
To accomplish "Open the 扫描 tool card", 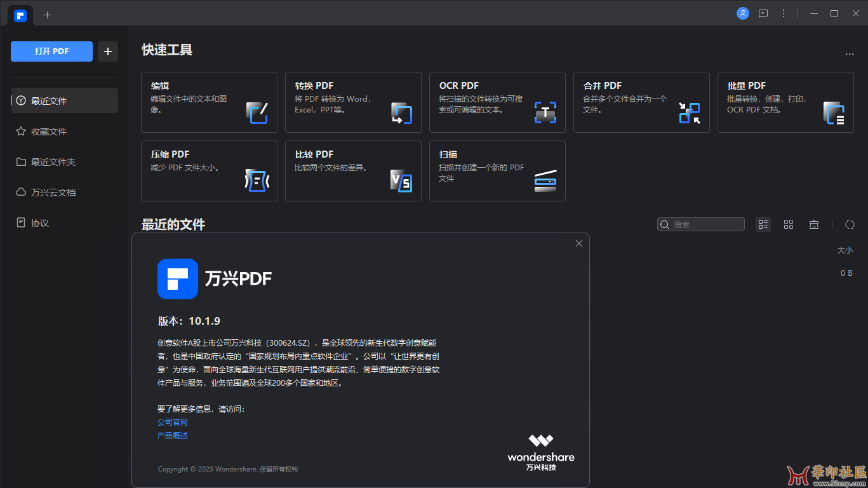I will pyautogui.click(x=497, y=171).
